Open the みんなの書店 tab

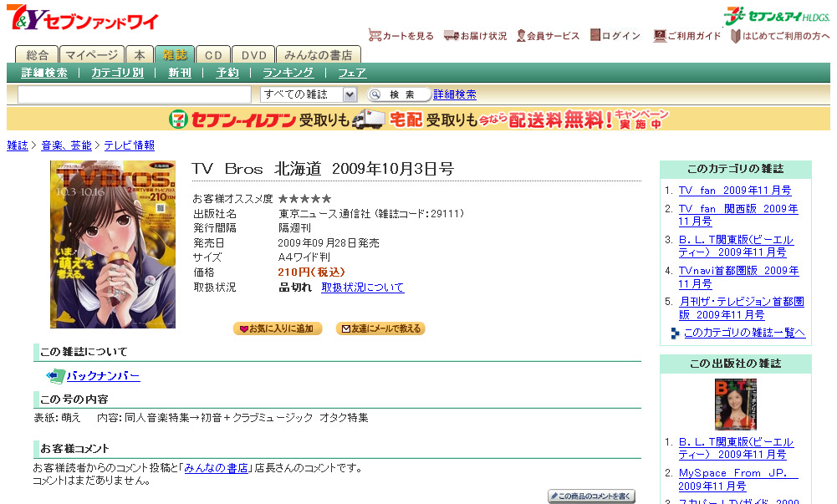point(318,55)
